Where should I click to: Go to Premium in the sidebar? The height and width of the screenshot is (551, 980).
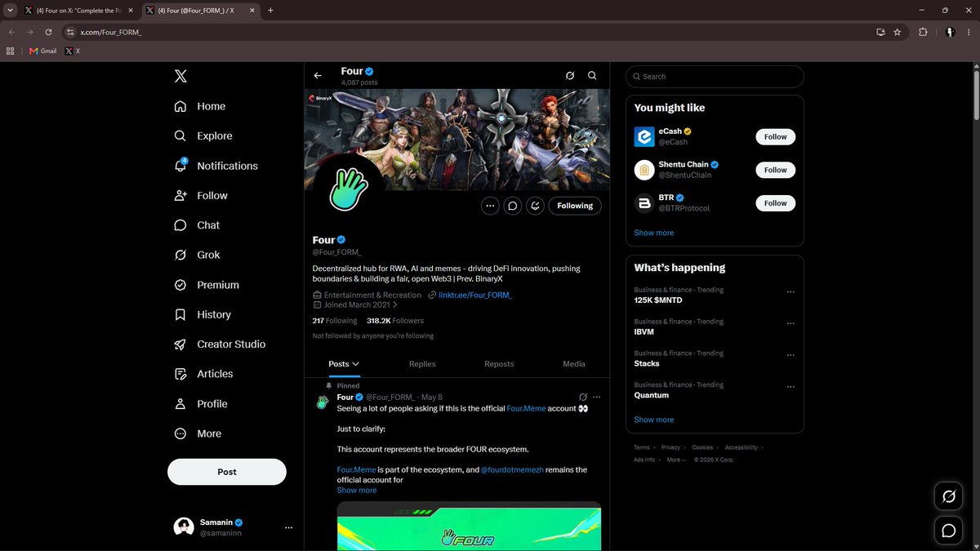[x=207, y=285]
